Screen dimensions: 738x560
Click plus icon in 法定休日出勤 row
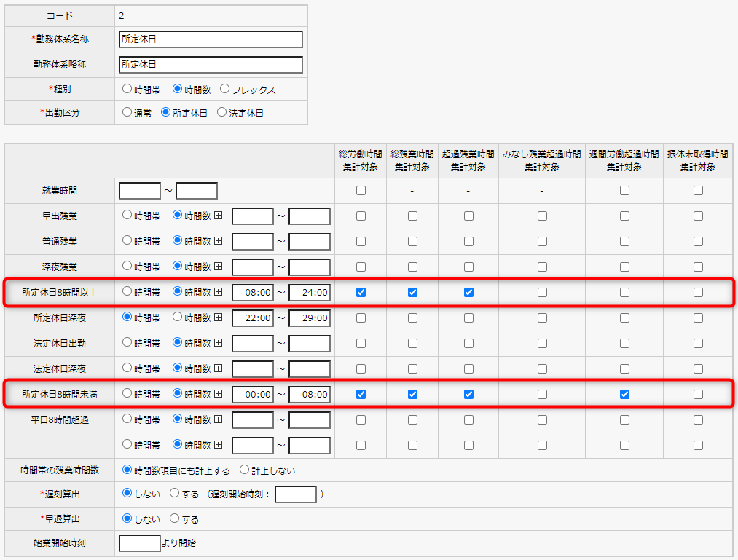218,343
